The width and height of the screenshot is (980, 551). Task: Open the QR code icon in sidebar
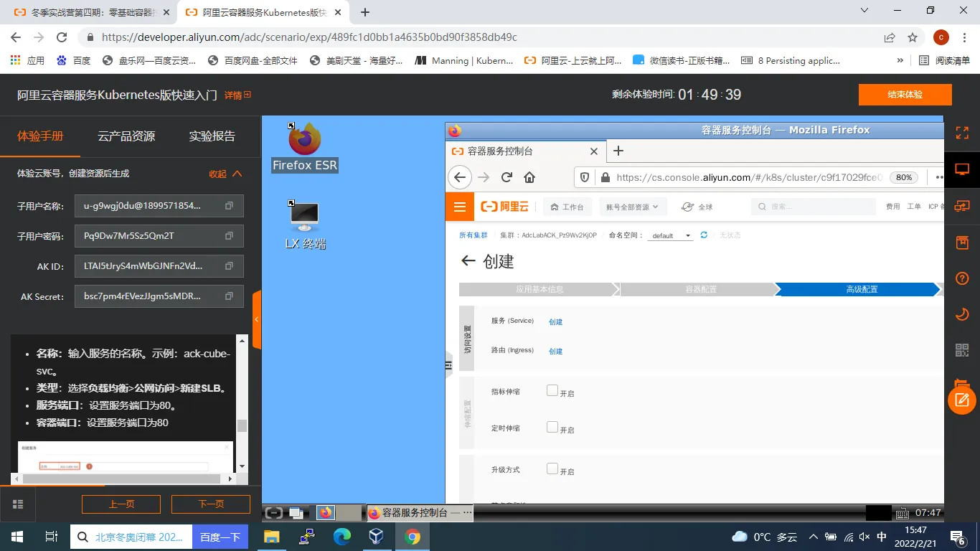(x=962, y=350)
